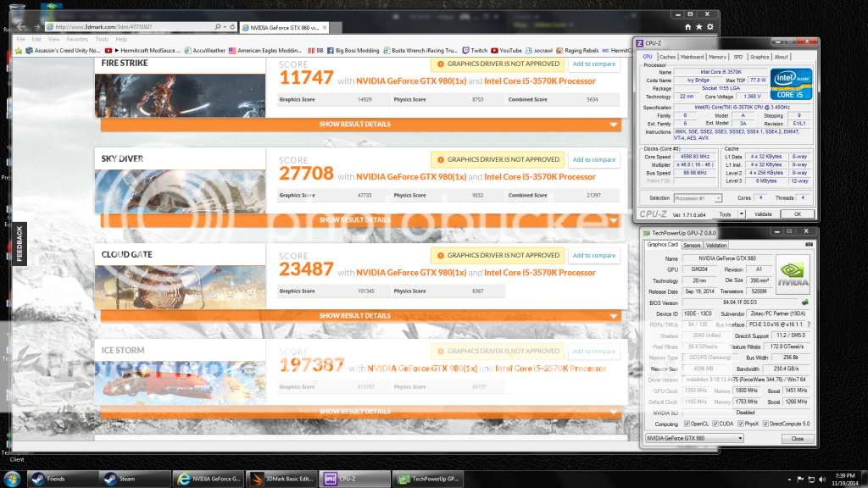868x488 pixels.
Task: Open Assassin's Creed Unity bookmark
Action: pos(63,50)
